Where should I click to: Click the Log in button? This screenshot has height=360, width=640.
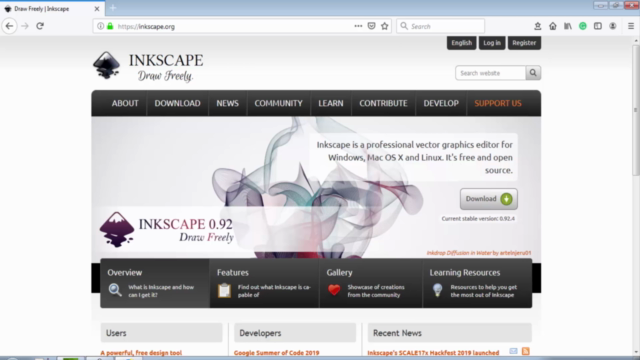coord(492,43)
